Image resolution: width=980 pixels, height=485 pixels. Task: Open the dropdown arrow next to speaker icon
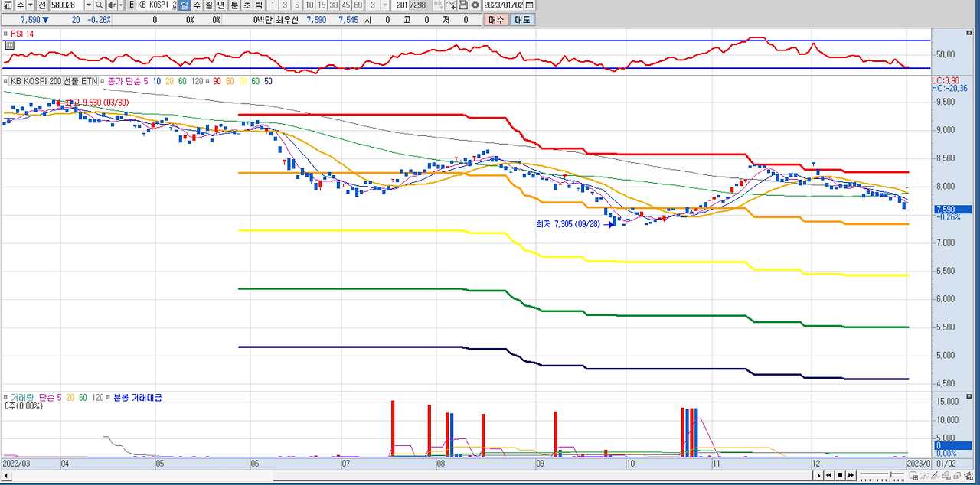(121, 5)
